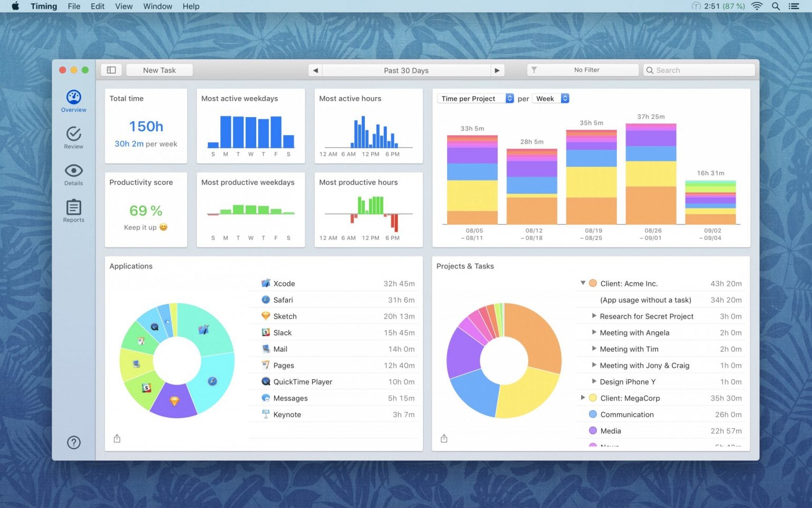Open the Week interval dropdown
The image size is (812, 508).
[x=550, y=98]
